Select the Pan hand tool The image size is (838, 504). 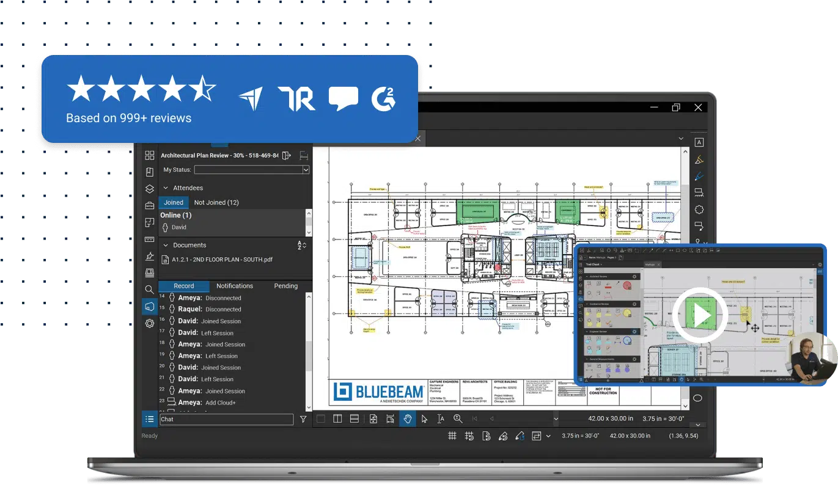[x=408, y=418]
